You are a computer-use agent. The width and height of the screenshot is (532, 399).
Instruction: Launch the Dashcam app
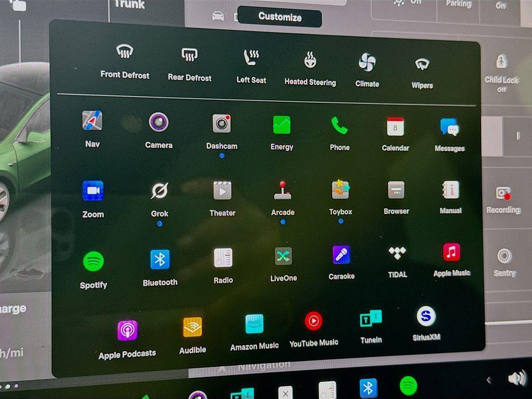point(222,124)
